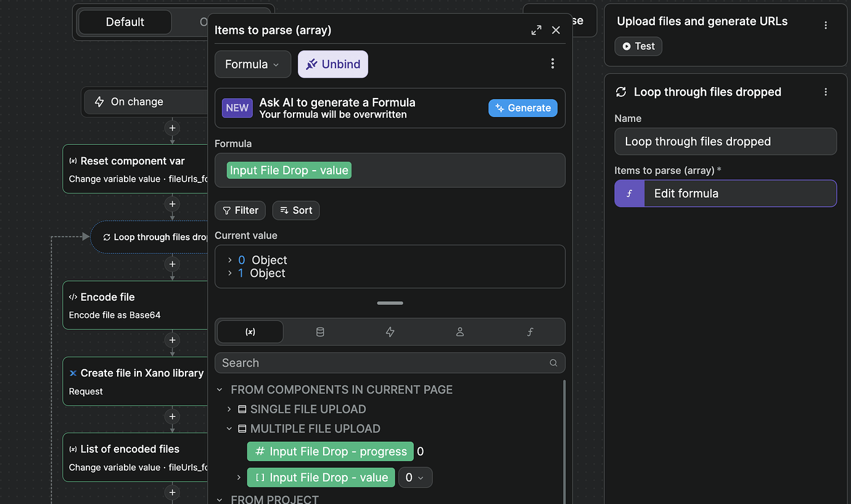Open the formula popup three-dot menu
This screenshot has width=851, height=504.
point(552,64)
